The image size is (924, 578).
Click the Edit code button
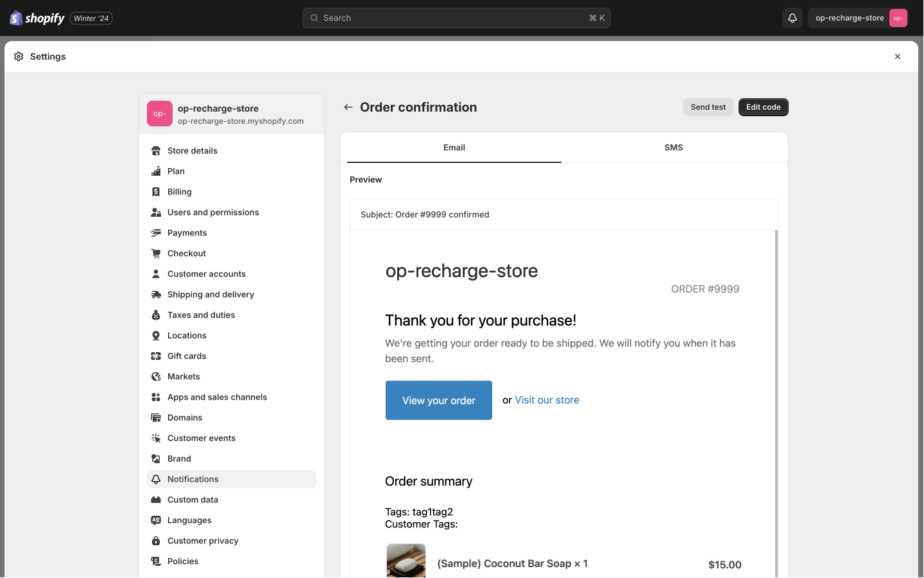point(764,107)
